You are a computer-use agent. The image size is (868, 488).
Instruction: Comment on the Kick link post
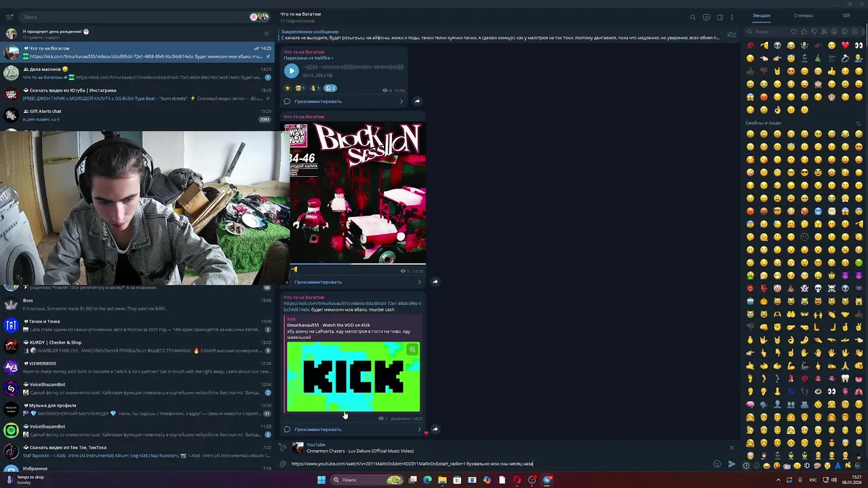(x=353, y=429)
